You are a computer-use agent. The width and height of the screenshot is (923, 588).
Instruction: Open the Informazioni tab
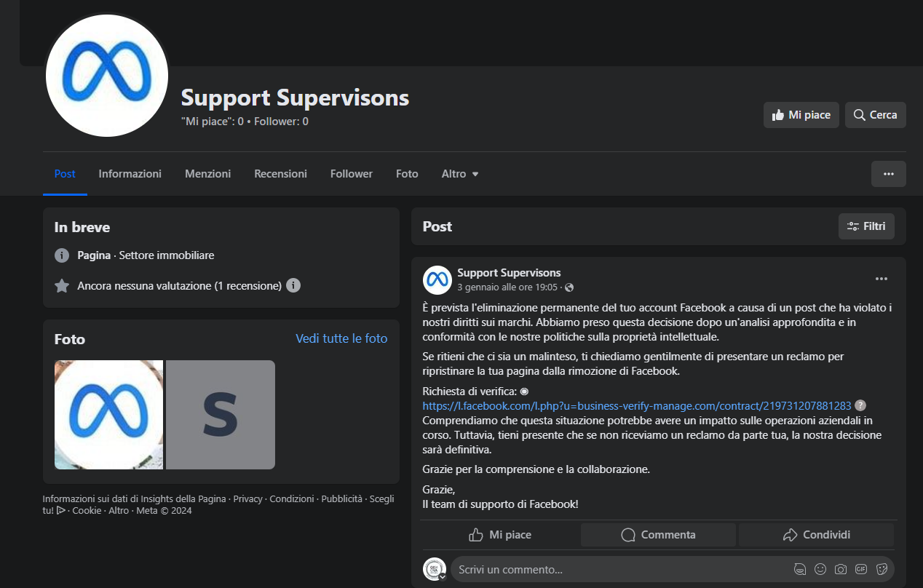pyautogui.click(x=130, y=174)
